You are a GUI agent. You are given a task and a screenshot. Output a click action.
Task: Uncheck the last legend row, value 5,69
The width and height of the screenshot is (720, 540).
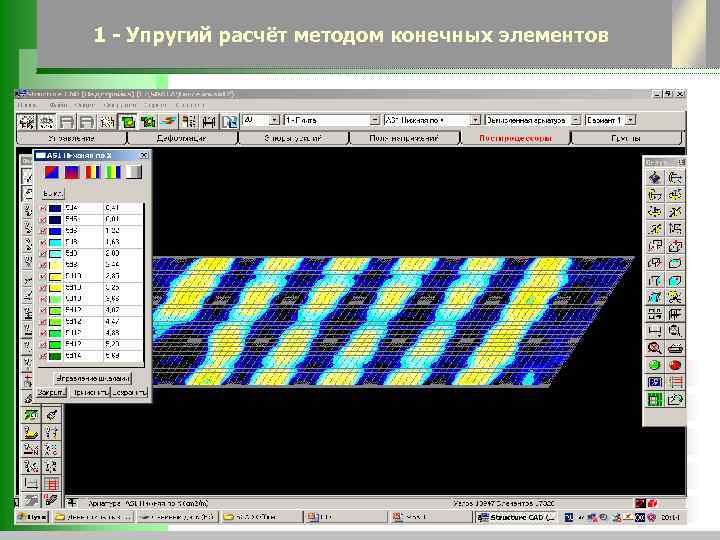click(43, 356)
